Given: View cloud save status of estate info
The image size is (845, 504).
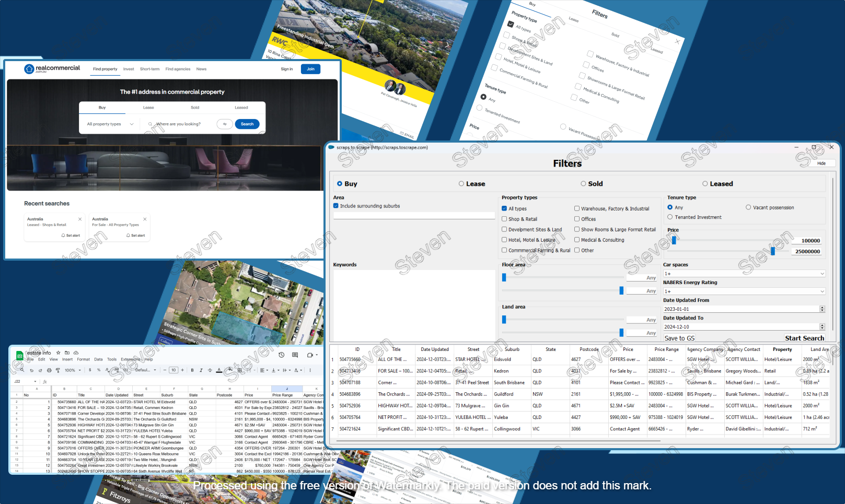Looking at the screenshot, I should [76, 353].
